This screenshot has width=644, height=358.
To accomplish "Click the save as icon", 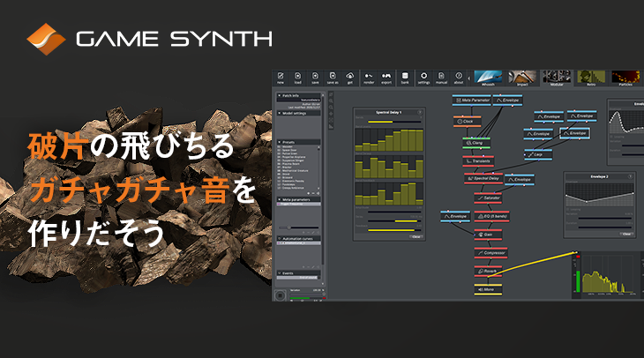I will tap(333, 76).
